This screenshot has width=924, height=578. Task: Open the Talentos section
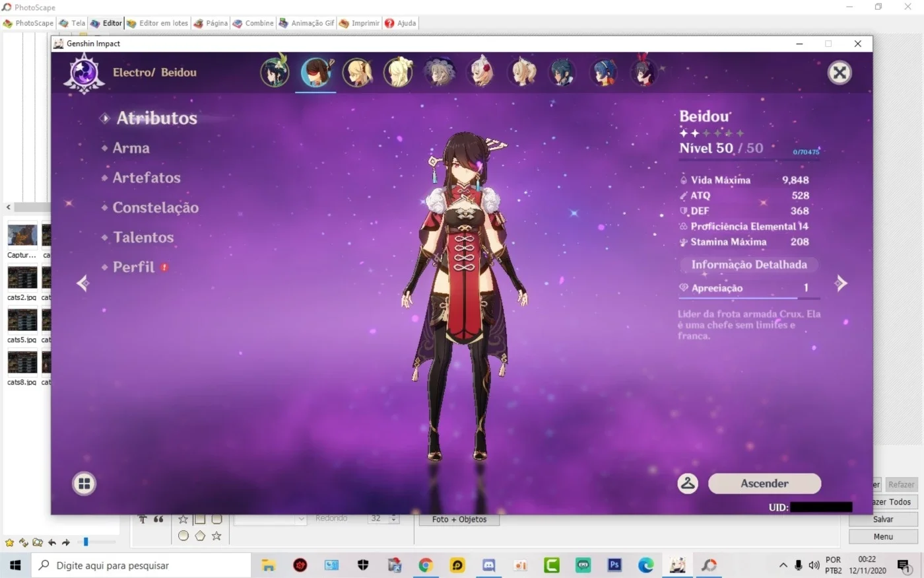click(143, 237)
